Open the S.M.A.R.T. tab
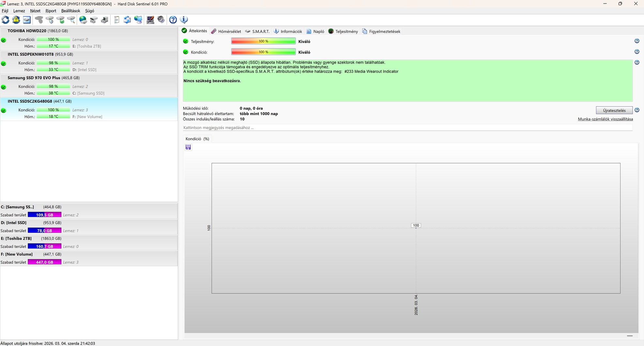Viewport: 644px width, 346px height. coord(257,31)
